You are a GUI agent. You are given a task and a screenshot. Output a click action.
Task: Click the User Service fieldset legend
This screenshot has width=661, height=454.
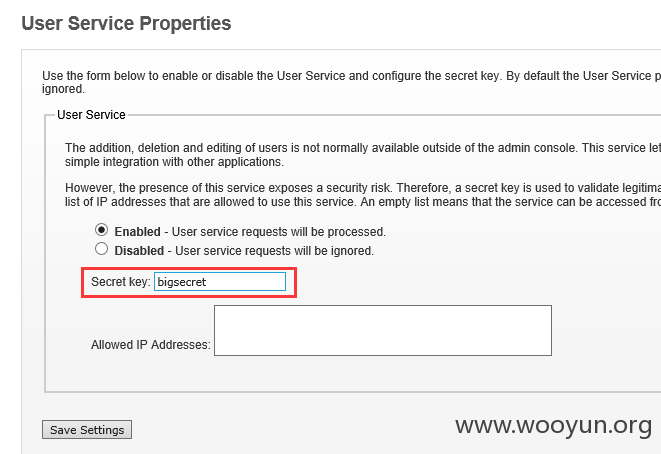point(91,115)
